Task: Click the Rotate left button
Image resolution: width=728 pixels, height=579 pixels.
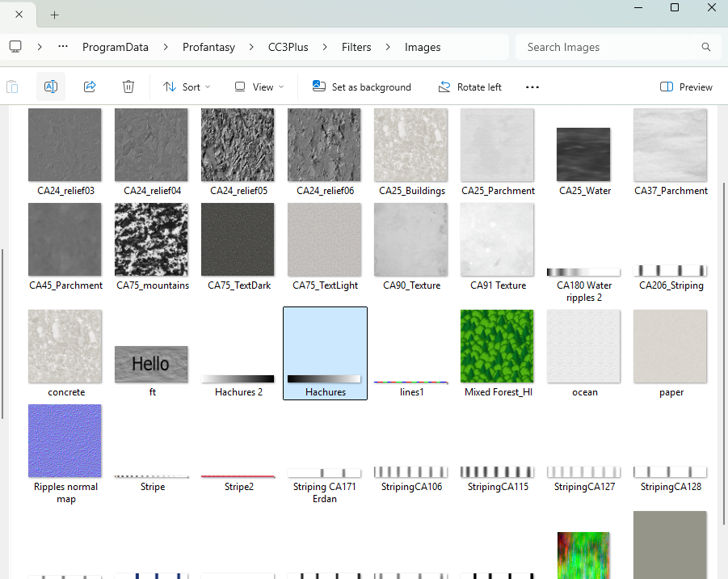Action: point(469,87)
